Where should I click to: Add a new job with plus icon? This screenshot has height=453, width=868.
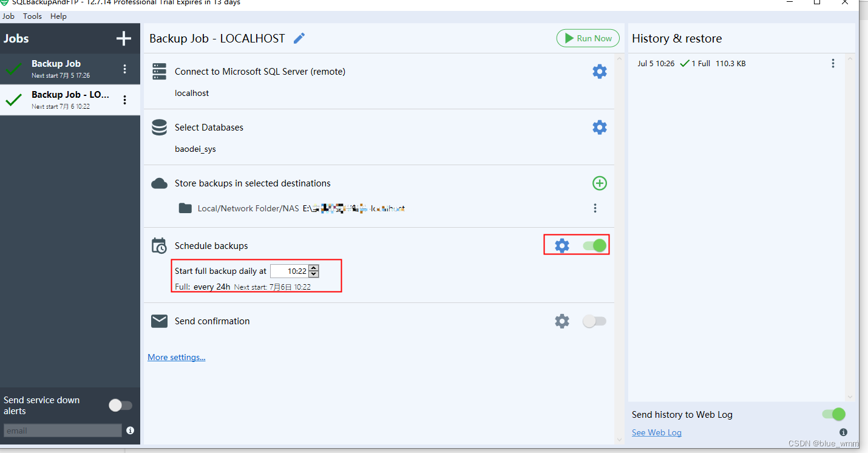tap(124, 39)
